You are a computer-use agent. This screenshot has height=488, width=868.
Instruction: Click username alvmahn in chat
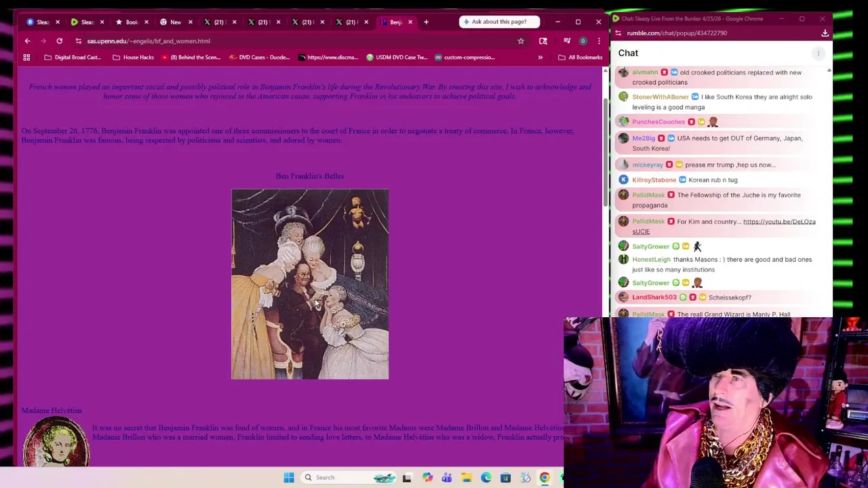tap(645, 72)
